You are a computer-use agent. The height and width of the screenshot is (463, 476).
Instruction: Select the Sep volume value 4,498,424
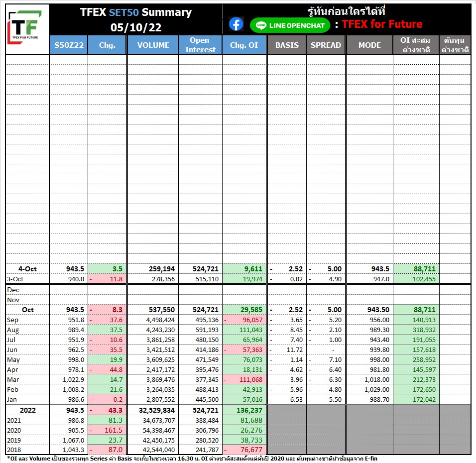pos(160,320)
